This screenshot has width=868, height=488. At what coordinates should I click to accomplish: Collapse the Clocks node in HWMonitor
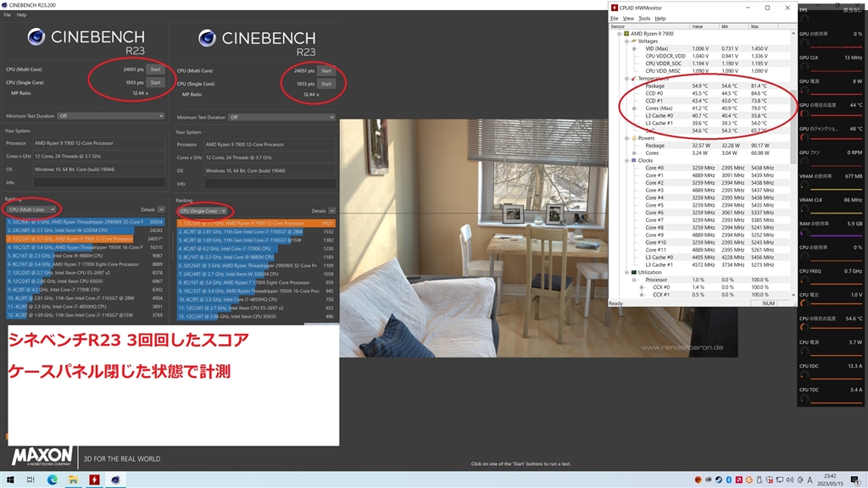pyautogui.click(x=626, y=160)
